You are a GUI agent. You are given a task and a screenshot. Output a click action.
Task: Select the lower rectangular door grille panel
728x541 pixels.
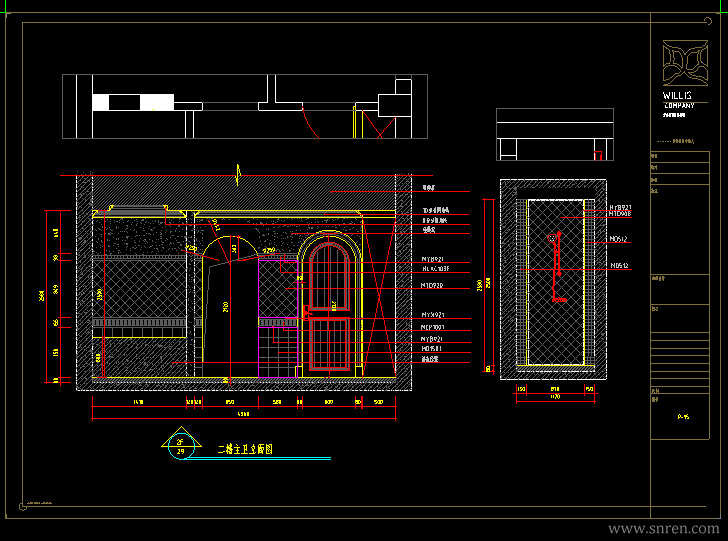329,344
